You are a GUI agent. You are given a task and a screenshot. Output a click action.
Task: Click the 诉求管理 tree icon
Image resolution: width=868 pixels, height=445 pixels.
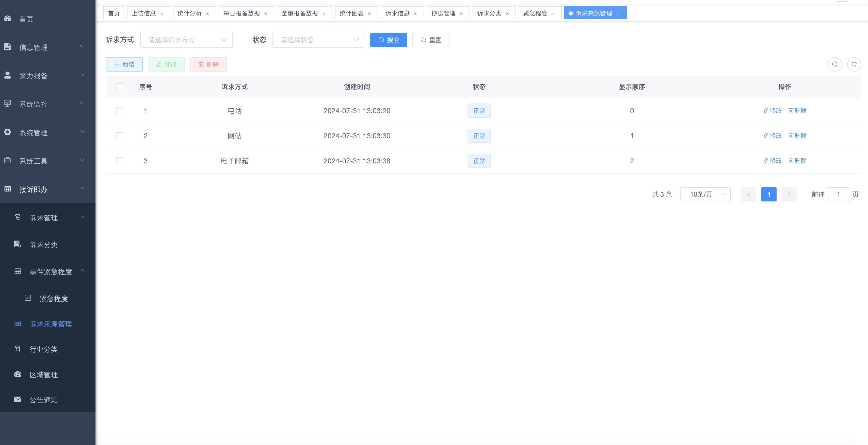[x=18, y=217]
